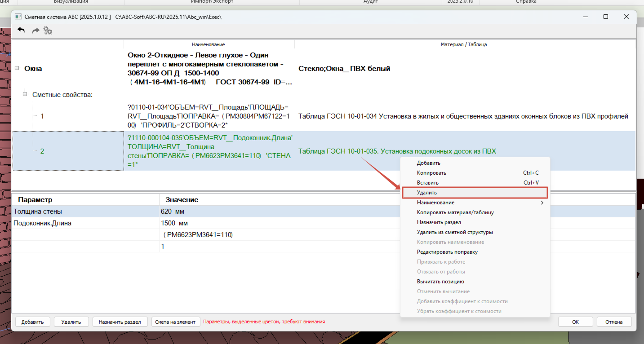This screenshot has height=344, width=644.
Task: Close the Сметная система ABC window
Action: (x=626, y=17)
